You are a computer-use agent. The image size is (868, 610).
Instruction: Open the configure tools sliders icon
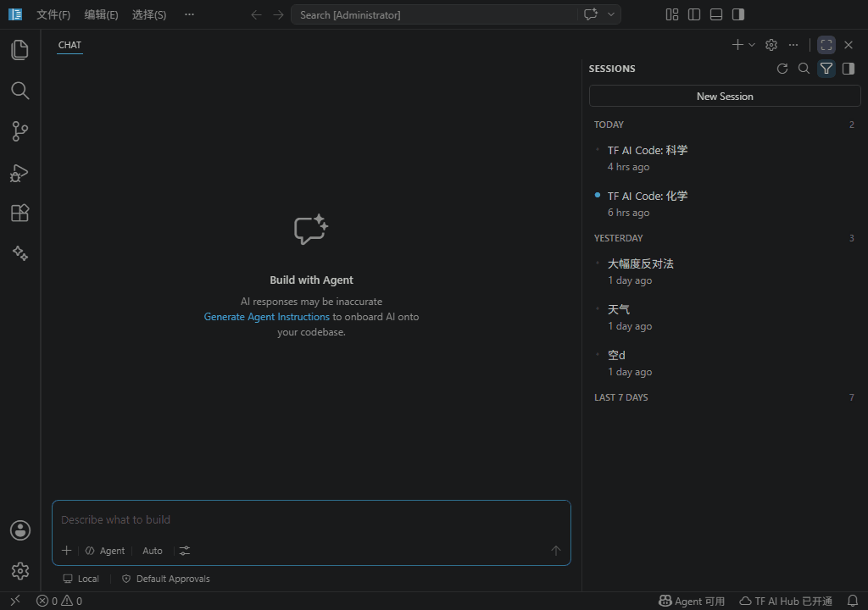pos(184,551)
